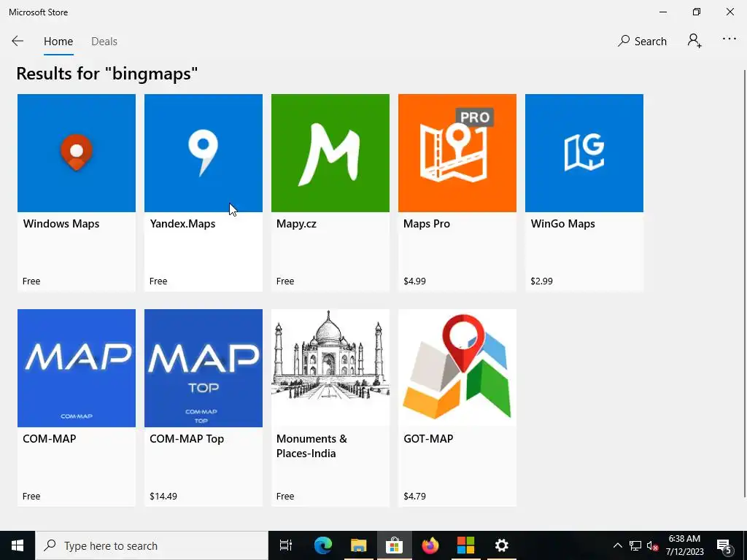Open Task View on the taskbar
Screen dimensions: 747x560
pyautogui.click(x=286, y=545)
